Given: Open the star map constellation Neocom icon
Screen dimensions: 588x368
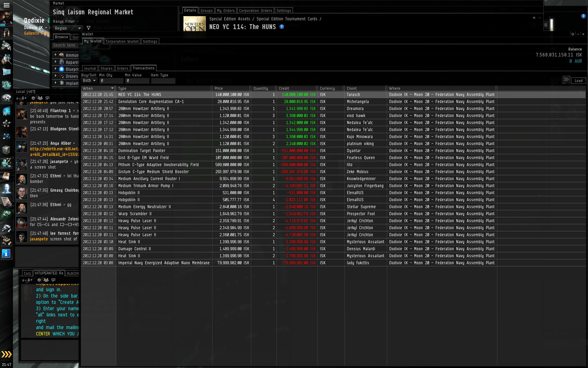Looking at the screenshot, I should [6, 136].
